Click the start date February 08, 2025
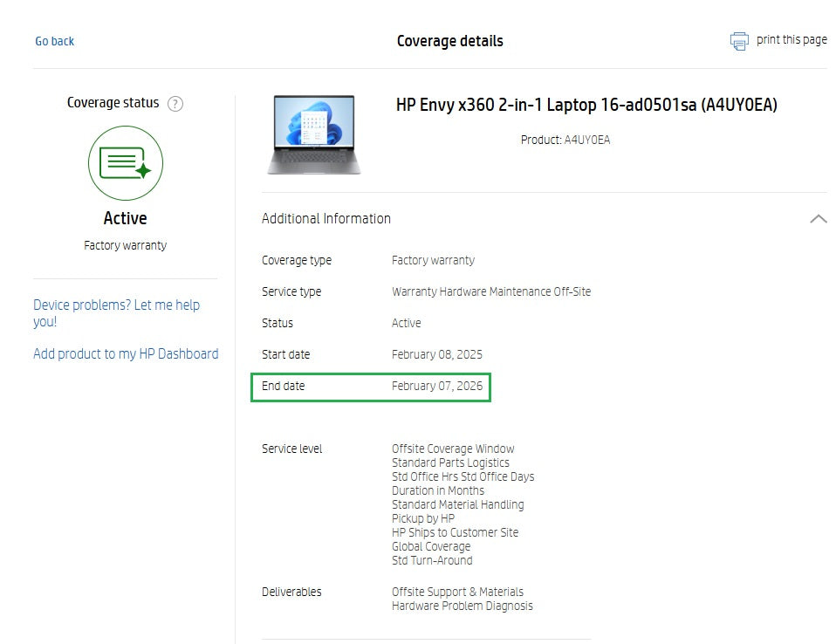The image size is (836, 644). pyautogui.click(x=436, y=354)
